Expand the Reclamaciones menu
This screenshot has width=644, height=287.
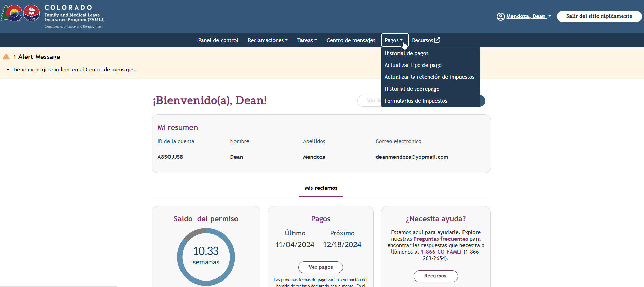(268, 40)
